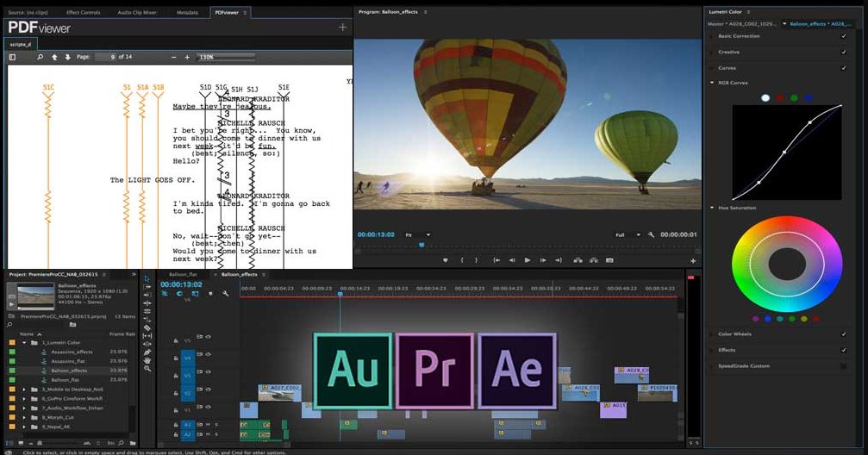Toggle PDF viewer sidebar icon

(x=12, y=57)
